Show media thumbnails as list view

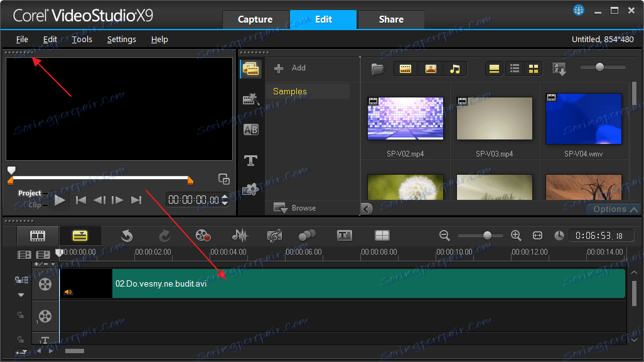point(514,69)
